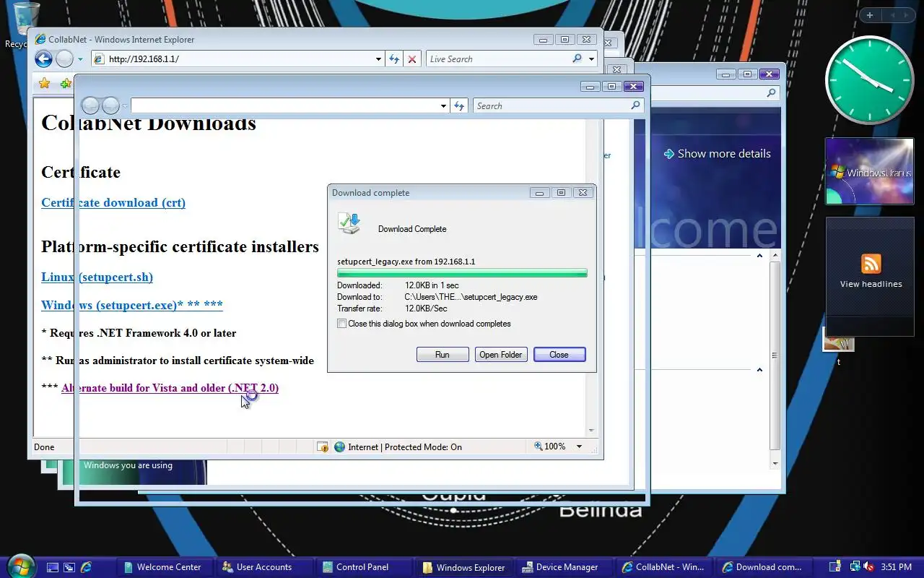The width and height of the screenshot is (924, 578).
Task: Click the Internet zone globe icon
Action: click(x=340, y=447)
